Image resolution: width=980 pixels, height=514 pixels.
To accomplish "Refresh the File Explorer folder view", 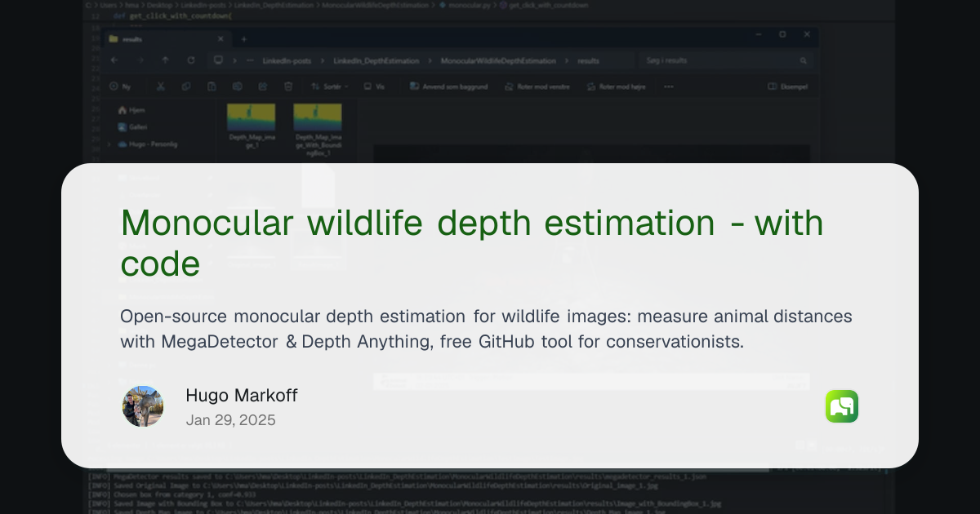I will click(191, 60).
